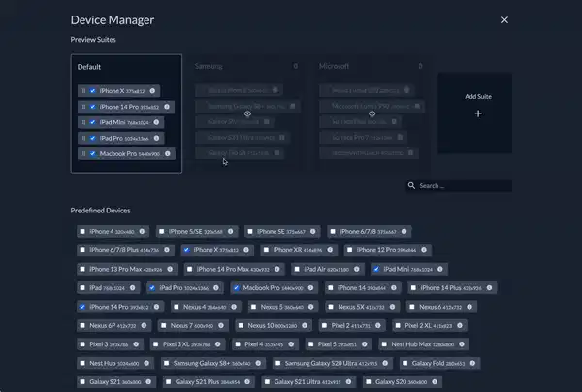Image resolution: width=582 pixels, height=392 pixels.
Task: Check the predefined Pixel 3 XL device
Action: pos(156,344)
